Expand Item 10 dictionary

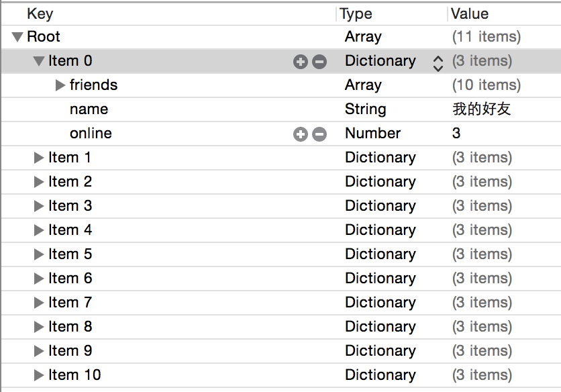coord(39,375)
